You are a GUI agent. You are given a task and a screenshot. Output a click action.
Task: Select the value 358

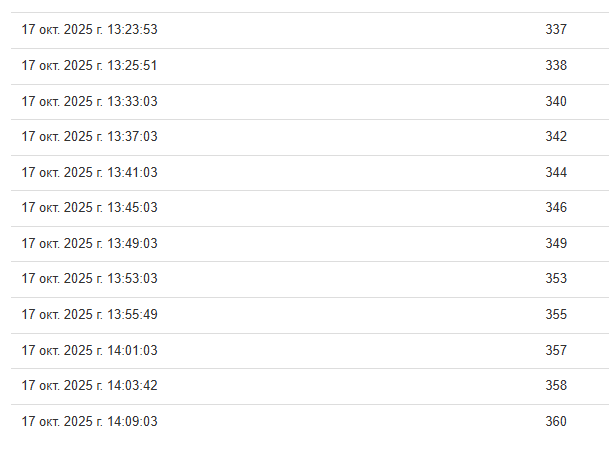[556, 386]
